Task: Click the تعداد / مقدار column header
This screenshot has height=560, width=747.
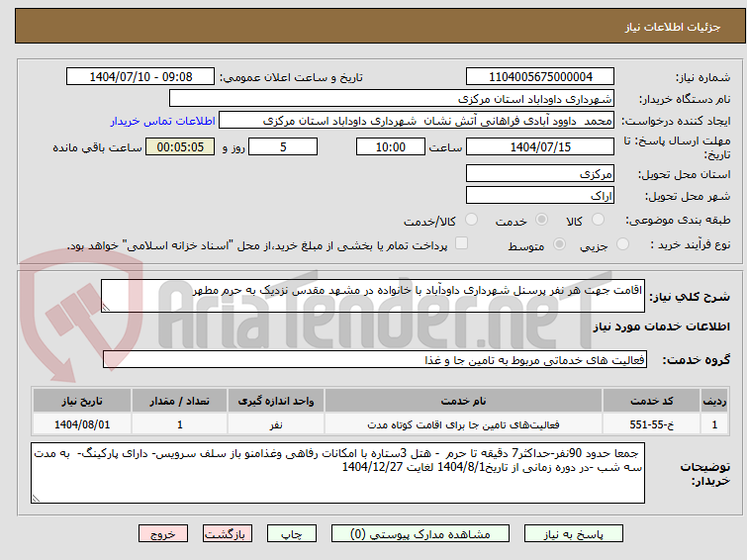Action: coord(180,401)
